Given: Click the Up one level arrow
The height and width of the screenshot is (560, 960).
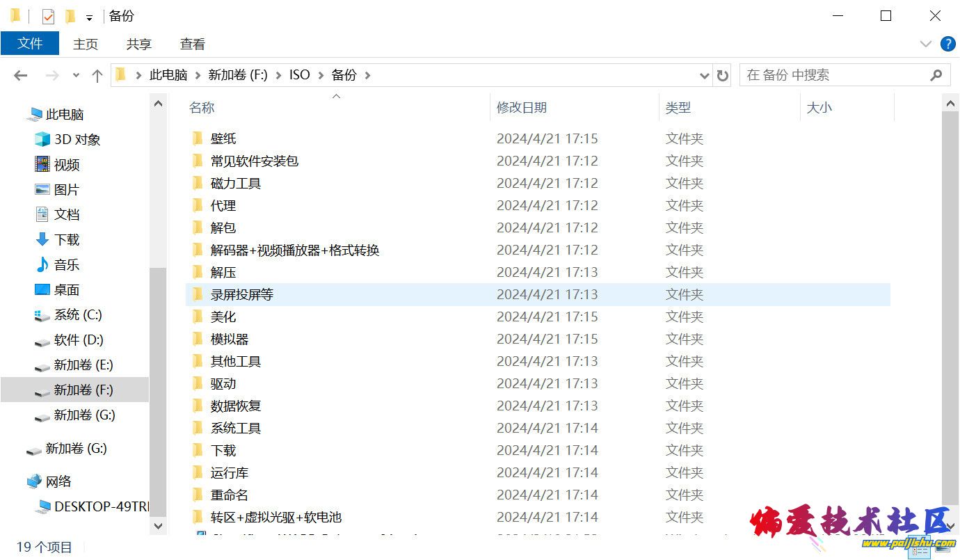Looking at the screenshot, I should pyautogui.click(x=97, y=75).
